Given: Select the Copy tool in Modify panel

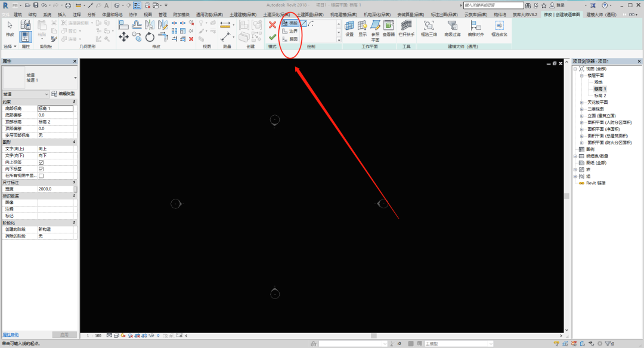Looking at the screenshot, I should click(137, 37).
